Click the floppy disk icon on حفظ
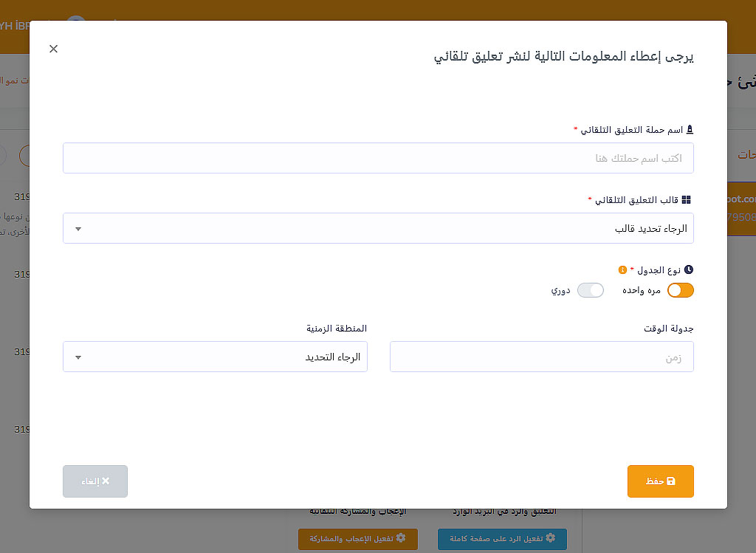 tap(671, 481)
